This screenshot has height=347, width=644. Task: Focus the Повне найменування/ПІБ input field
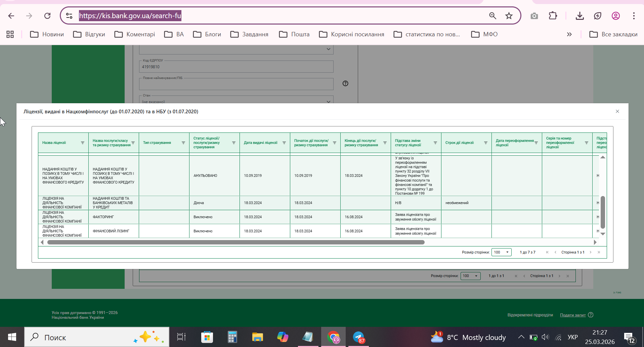pyautogui.click(x=236, y=84)
